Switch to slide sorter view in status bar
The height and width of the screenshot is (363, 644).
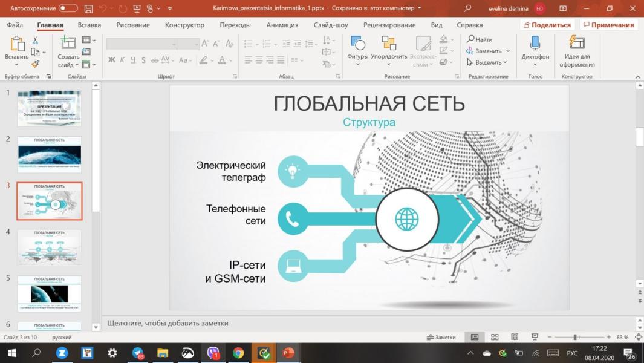pyautogui.click(x=495, y=337)
